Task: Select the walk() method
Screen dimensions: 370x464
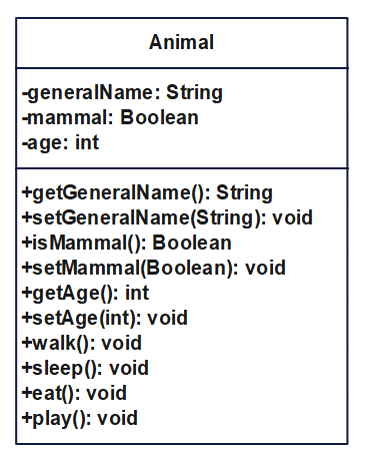Action: (82, 343)
